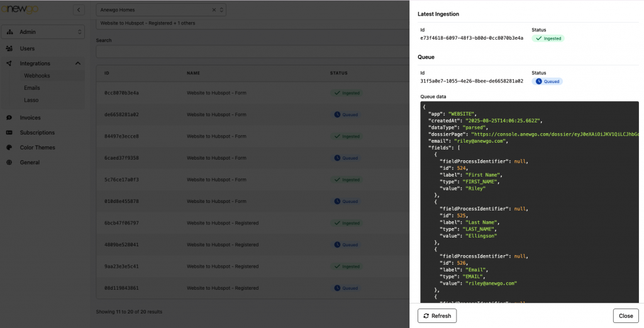
Task: Click the Ingested checkmark under Latest Ingestion
Action: [538, 38]
